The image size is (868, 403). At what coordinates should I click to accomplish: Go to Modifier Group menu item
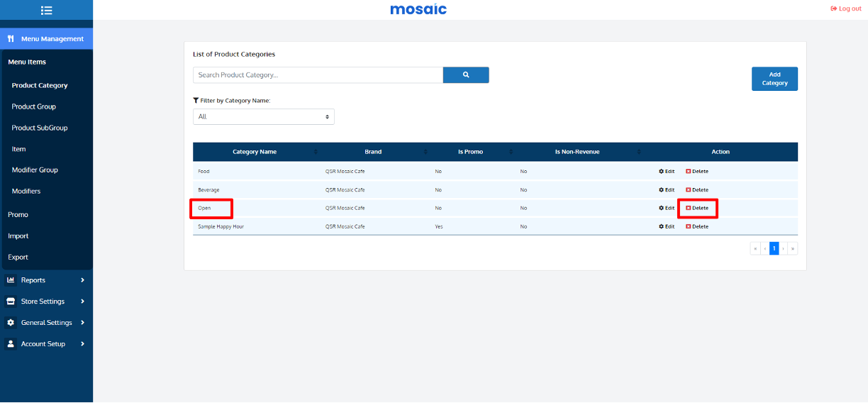click(x=35, y=170)
